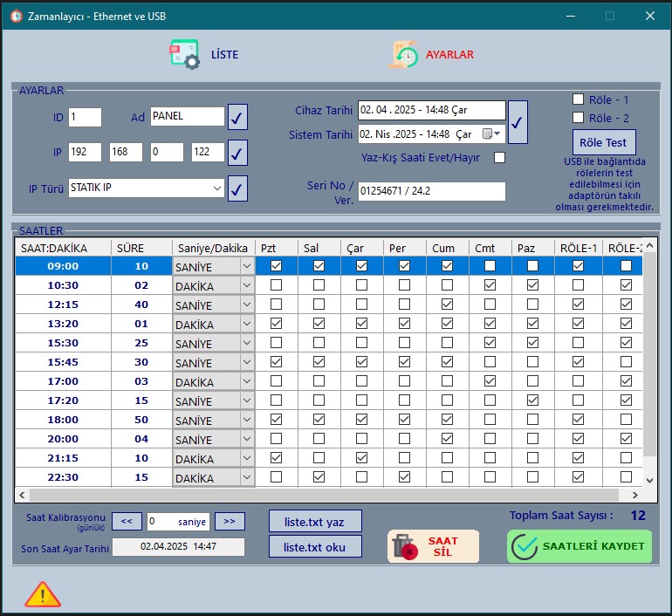Uncheck Pzt for the 09:00 row
Screen dimensions: 672x616
click(276, 266)
